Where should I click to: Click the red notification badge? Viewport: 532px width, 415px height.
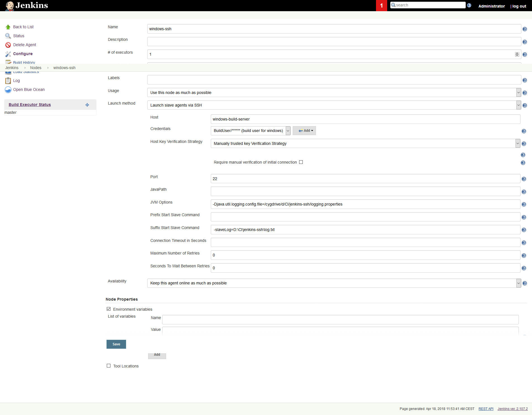381,6
